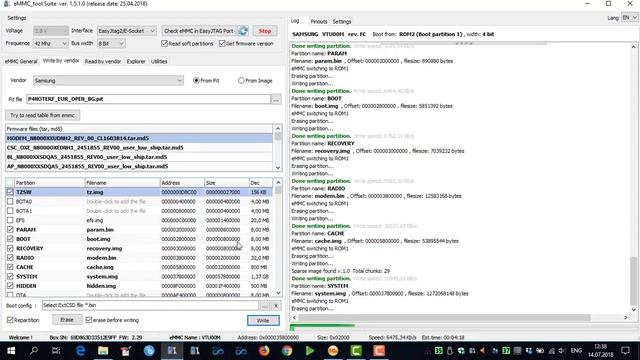The width and height of the screenshot is (640, 360).
Task: Browse for Boot config ExtCSD file
Action: 264,305
